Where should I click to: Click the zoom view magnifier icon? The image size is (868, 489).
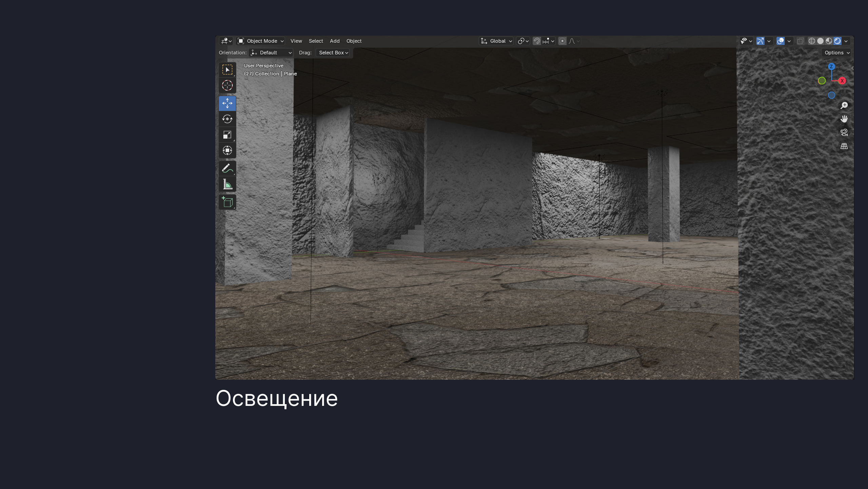[x=844, y=106]
